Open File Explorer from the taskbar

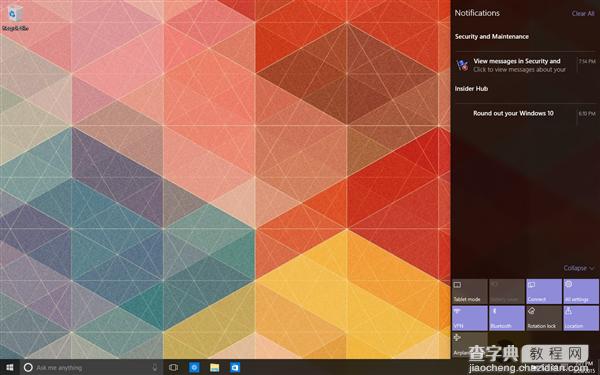click(215, 368)
